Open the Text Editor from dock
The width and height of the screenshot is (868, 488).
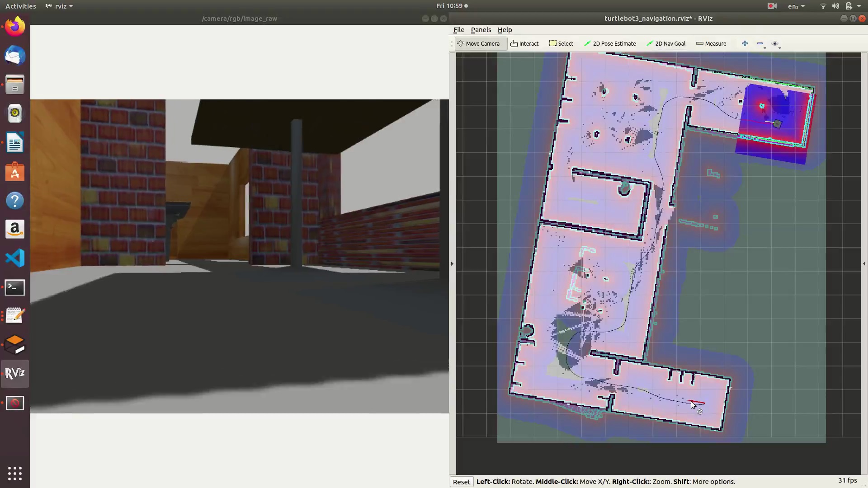(x=15, y=316)
